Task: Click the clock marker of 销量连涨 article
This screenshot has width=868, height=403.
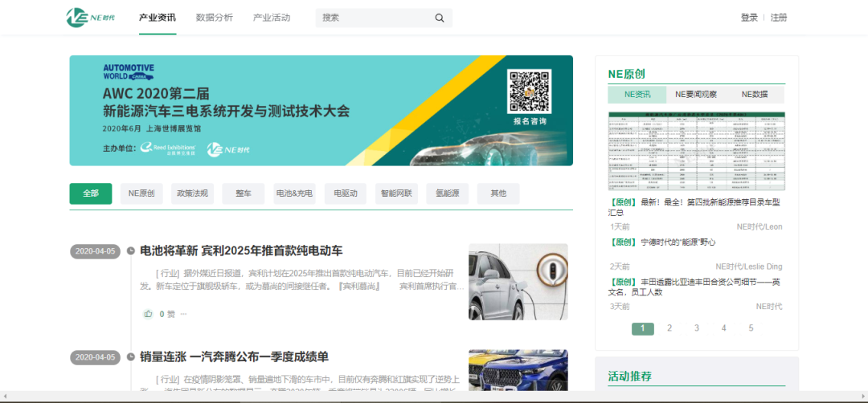Action: pyautogui.click(x=131, y=357)
